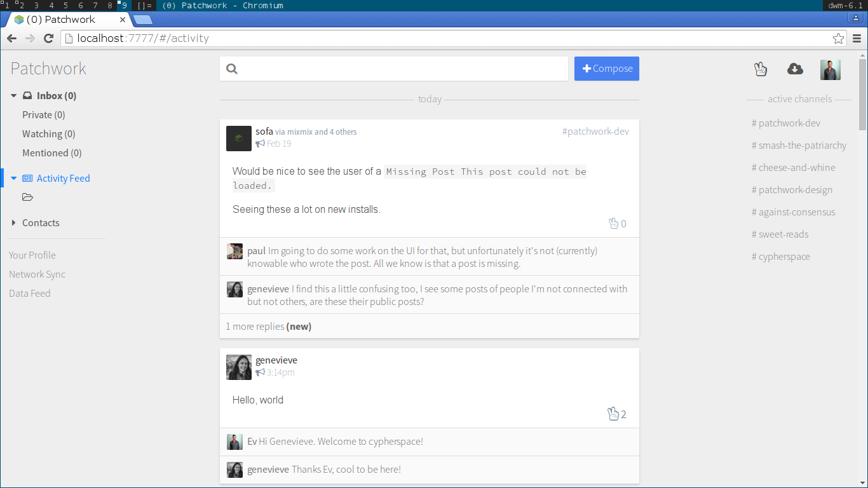Expand the Contacts section arrow
This screenshot has width=868, height=488.
(x=14, y=223)
